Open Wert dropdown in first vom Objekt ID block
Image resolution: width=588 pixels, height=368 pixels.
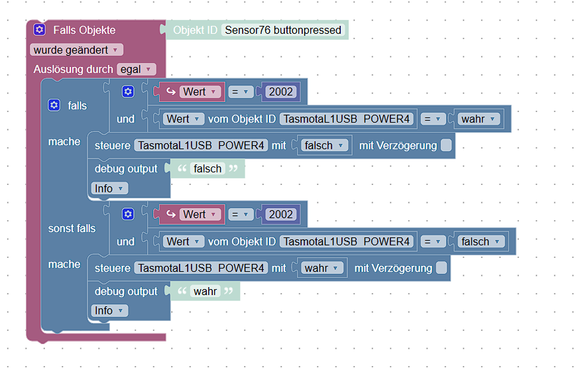point(184,119)
